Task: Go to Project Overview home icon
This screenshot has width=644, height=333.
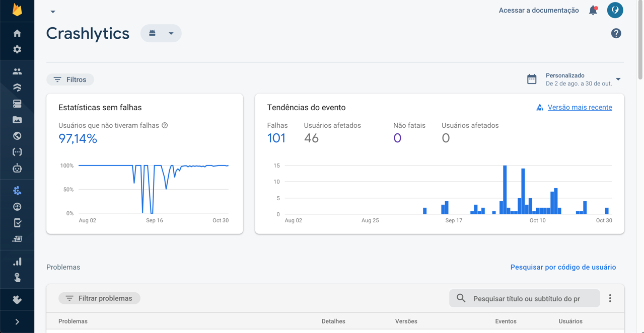Action: 17,33
